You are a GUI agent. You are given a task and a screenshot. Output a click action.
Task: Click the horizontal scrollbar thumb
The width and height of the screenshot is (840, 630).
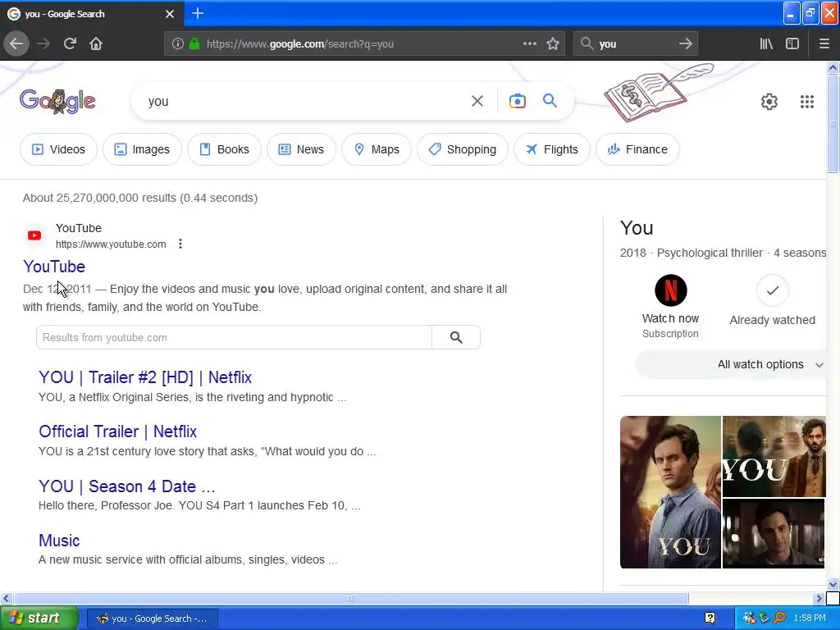[350, 598]
